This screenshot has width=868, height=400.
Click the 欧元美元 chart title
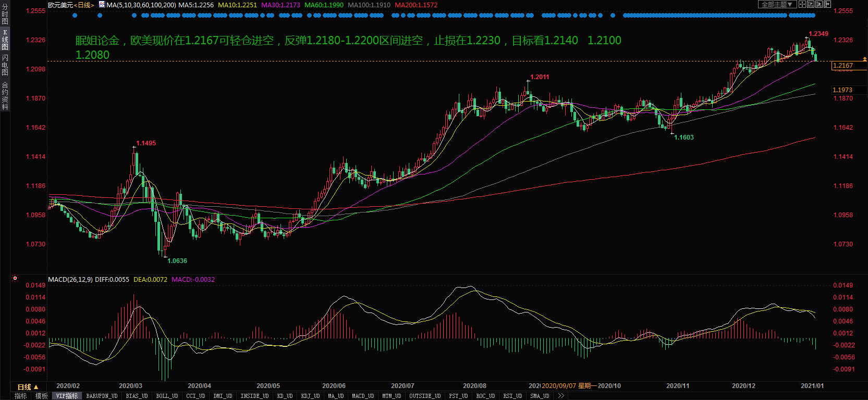click(60, 5)
